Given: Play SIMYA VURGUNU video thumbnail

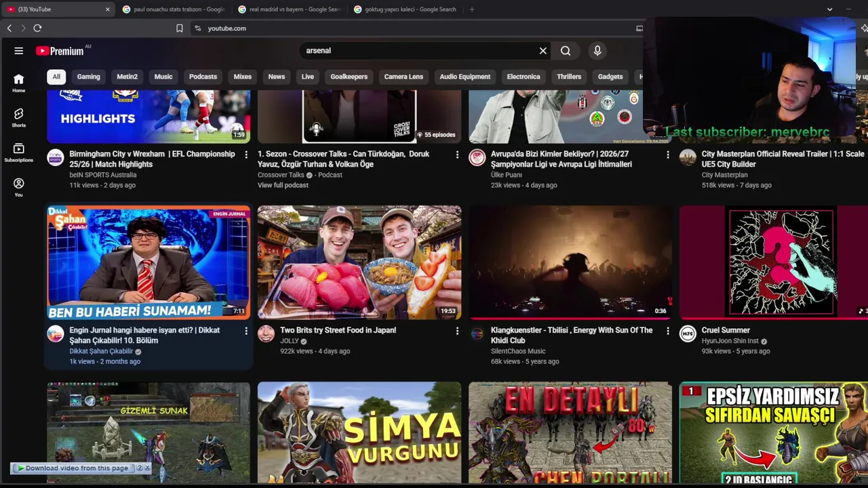Looking at the screenshot, I should (359, 433).
